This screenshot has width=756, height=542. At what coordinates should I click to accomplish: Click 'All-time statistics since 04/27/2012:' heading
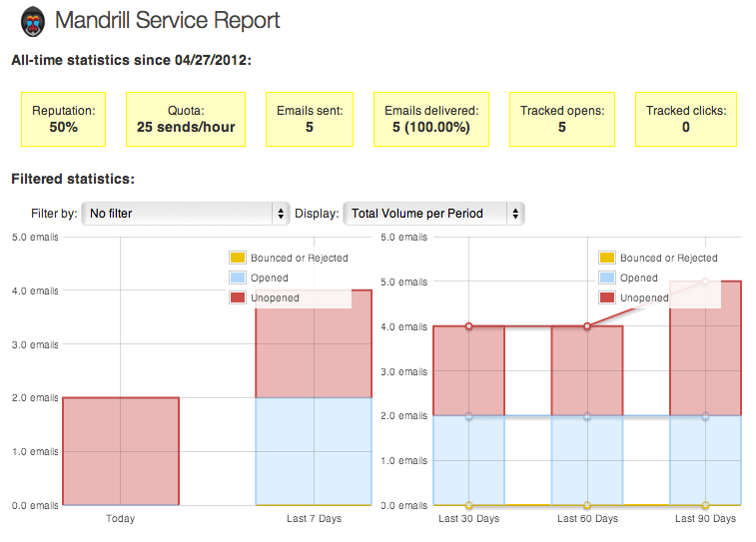click(x=131, y=60)
